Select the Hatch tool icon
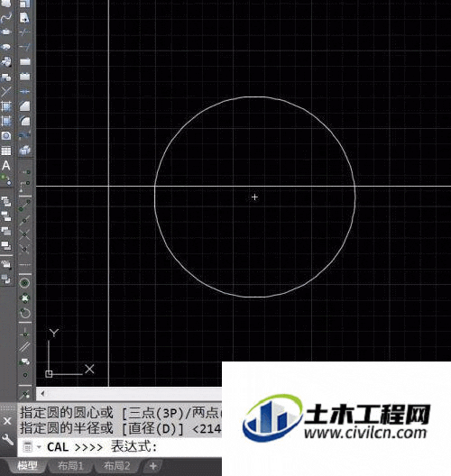 5,106
